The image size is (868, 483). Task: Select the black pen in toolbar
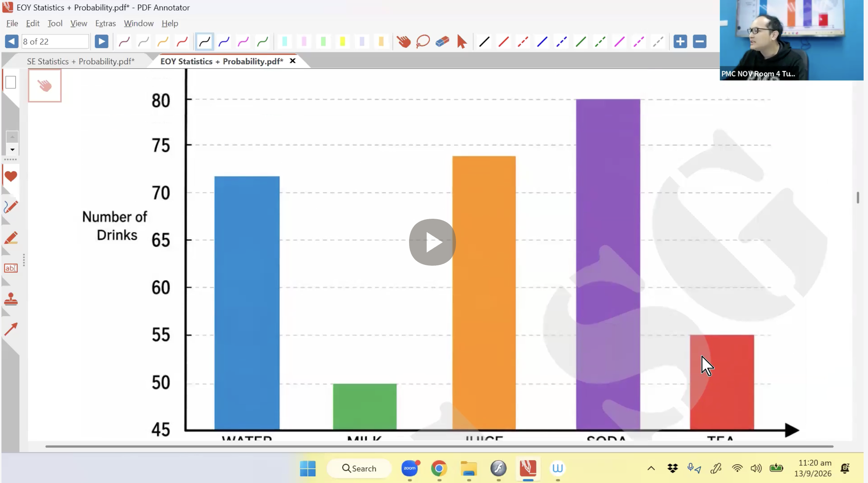click(x=205, y=41)
